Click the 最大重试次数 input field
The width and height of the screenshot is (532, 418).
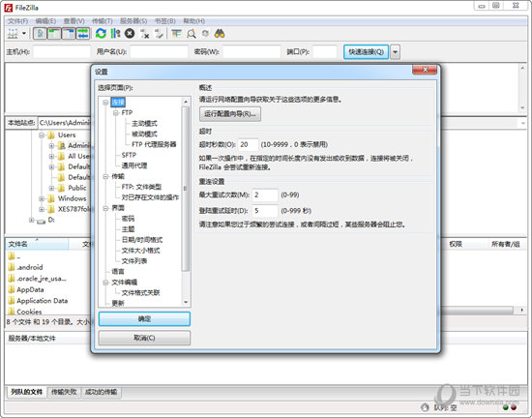[265, 194]
